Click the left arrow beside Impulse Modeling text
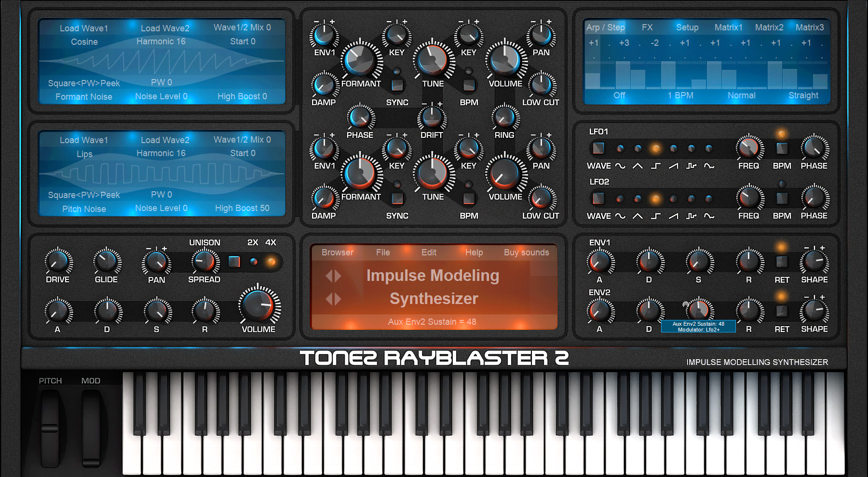 (x=329, y=276)
